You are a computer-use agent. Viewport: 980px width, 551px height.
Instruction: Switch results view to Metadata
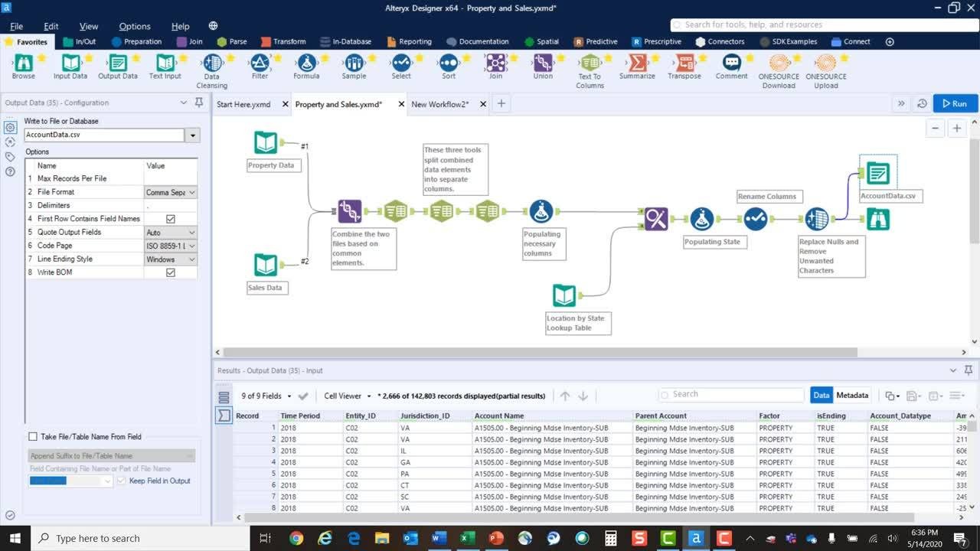[852, 396]
